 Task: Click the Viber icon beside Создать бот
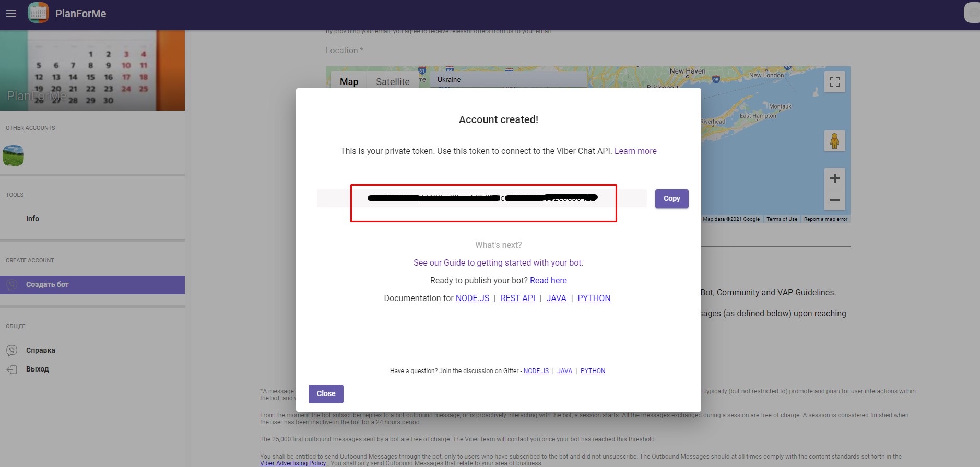11,285
